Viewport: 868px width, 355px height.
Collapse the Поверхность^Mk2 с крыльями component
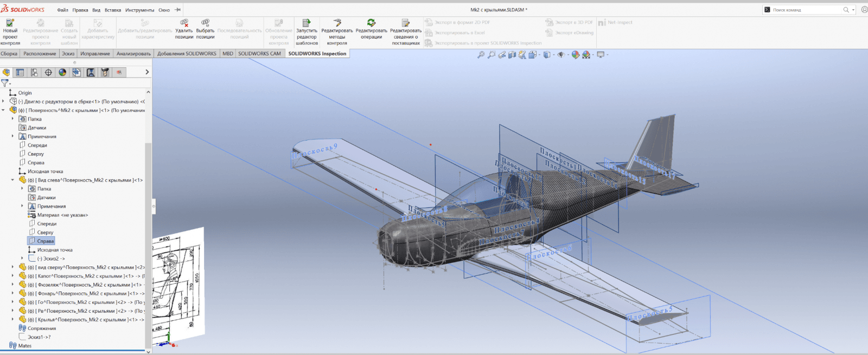click(3, 110)
